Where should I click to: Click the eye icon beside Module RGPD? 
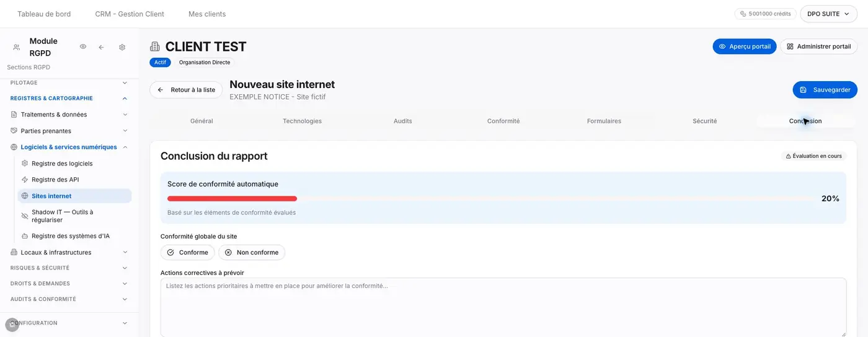tap(82, 47)
